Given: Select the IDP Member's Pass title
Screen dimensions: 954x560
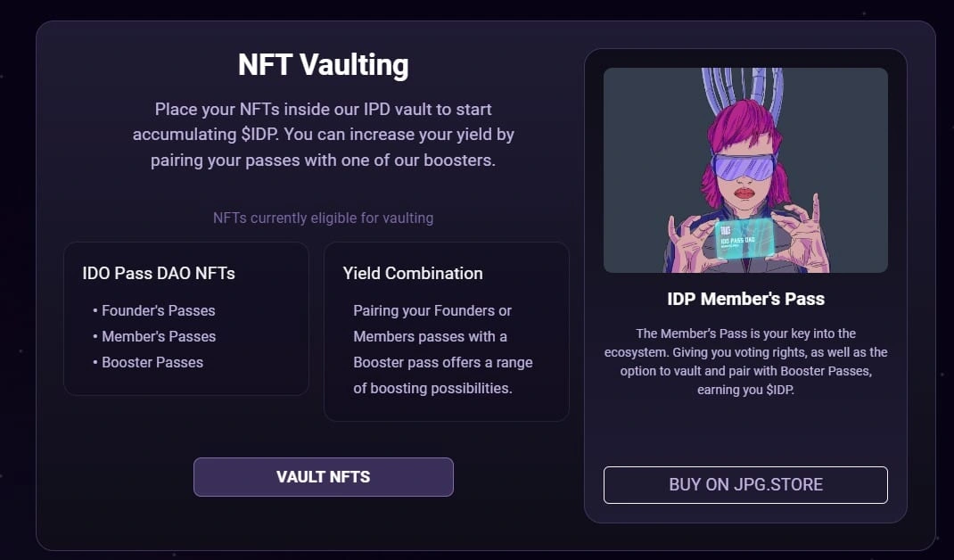Looking at the screenshot, I should (745, 299).
